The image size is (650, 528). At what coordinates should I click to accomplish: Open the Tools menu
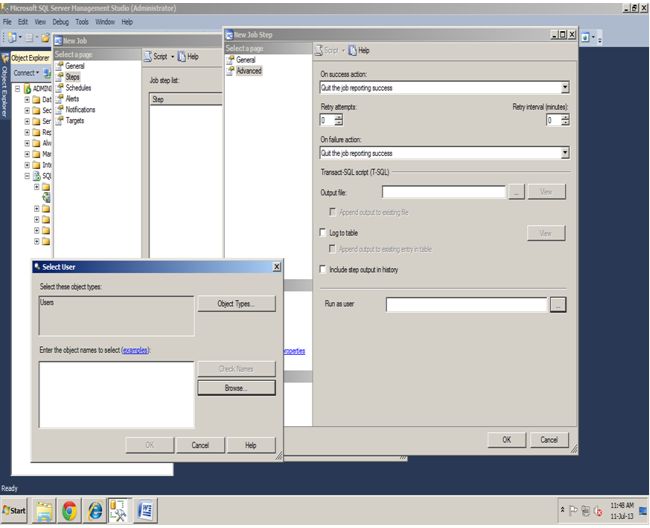(x=82, y=22)
